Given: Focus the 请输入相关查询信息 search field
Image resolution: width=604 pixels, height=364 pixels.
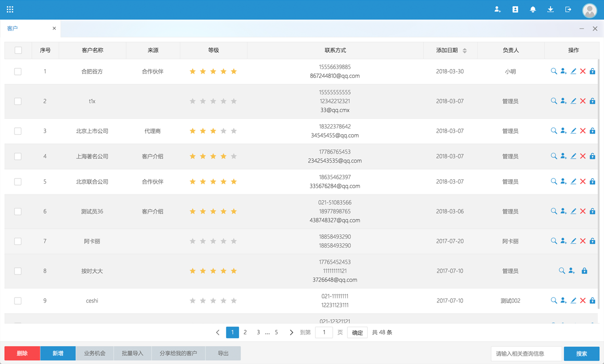Looking at the screenshot, I should pyautogui.click(x=526, y=354).
